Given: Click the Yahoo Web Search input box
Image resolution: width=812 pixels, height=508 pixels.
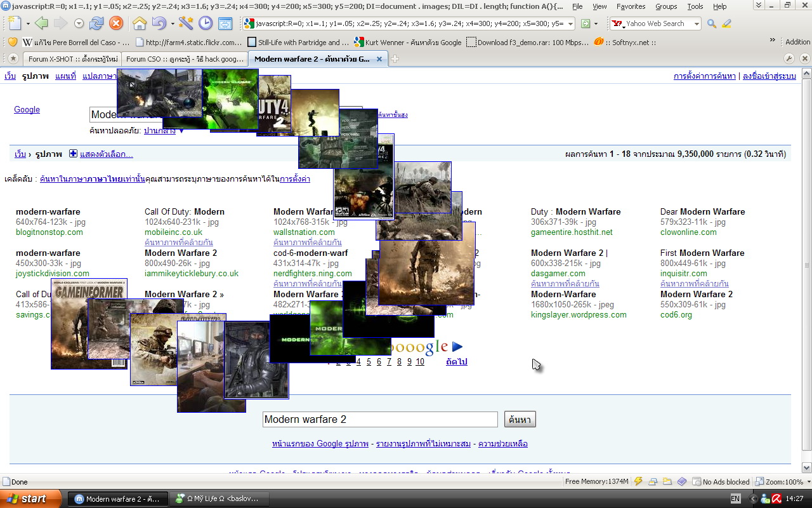Looking at the screenshot, I should tap(655, 24).
